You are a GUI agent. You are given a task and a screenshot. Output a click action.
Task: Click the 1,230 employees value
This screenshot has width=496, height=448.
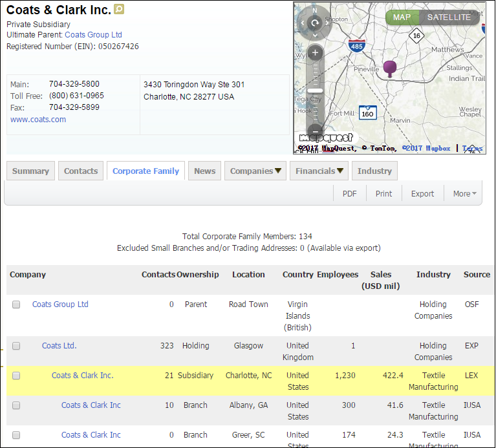[x=345, y=376]
